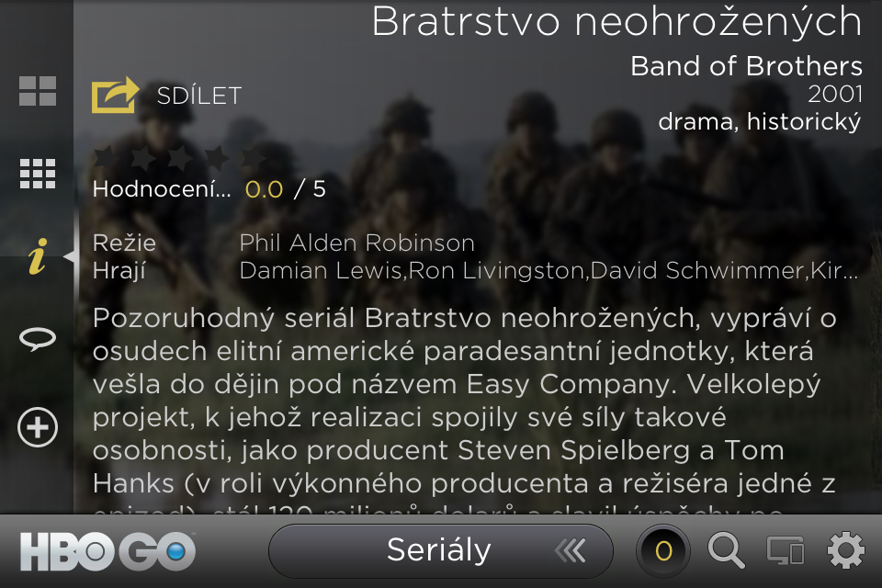Screen dimensions: 882x588
Task: Open the counter badge showing 0
Action: 663,551
